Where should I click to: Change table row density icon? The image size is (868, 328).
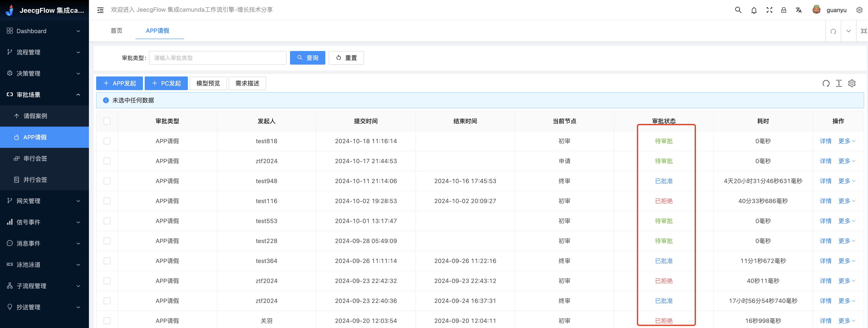click(x=839, y=83)
